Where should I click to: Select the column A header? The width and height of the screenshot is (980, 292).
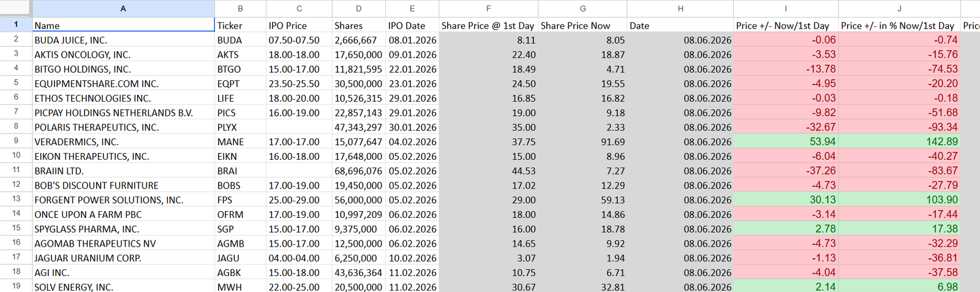[x=123, y=9]
